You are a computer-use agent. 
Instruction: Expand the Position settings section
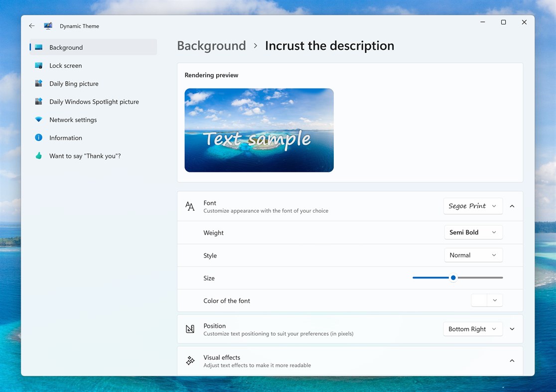click(512, 329)
